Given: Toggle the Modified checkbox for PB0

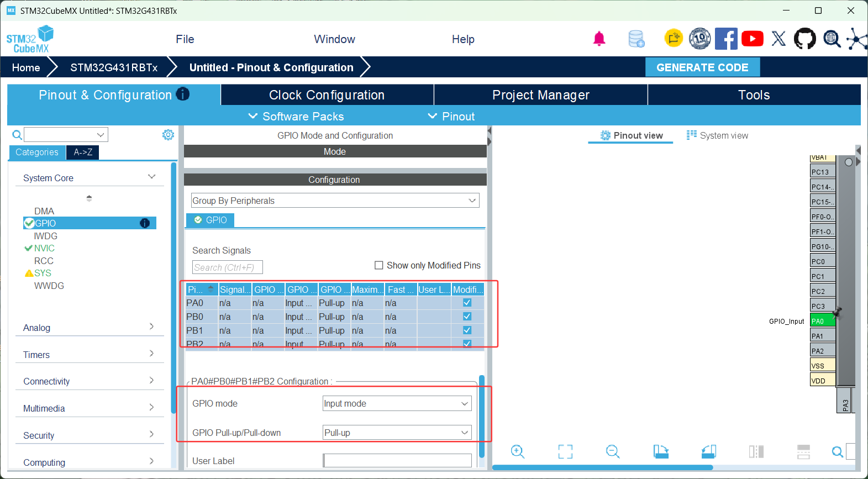Looking at the screenshot, I should tap(467, 317).
